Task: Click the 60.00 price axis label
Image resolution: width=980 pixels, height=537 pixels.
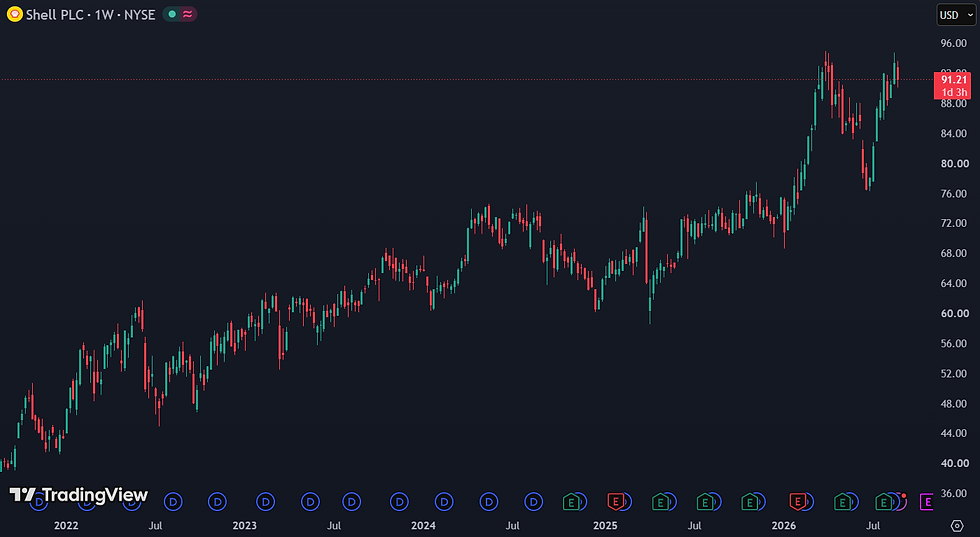Action: coord(954,313)
